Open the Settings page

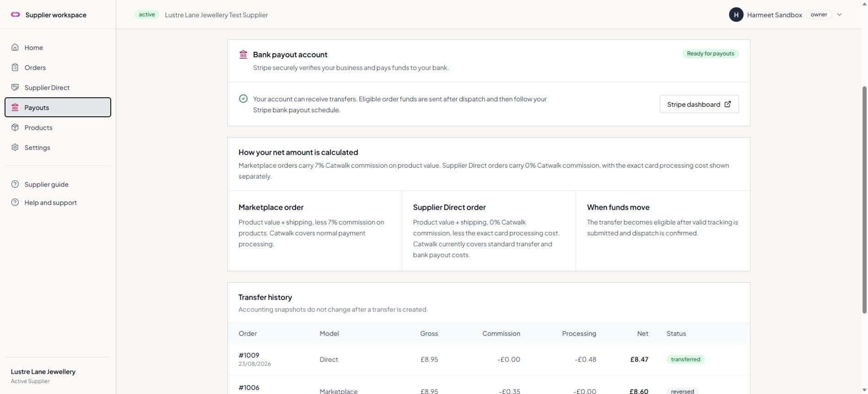[x=58, y=147]
